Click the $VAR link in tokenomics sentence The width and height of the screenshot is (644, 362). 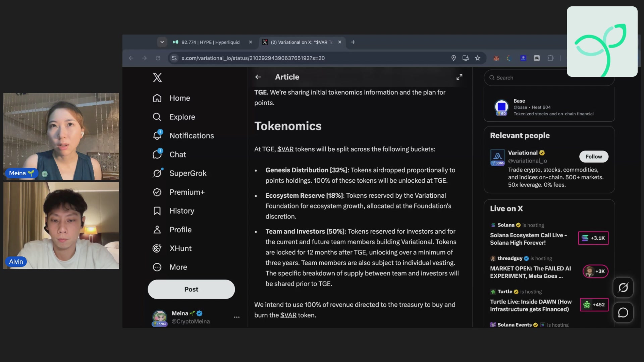coord(285,149)
